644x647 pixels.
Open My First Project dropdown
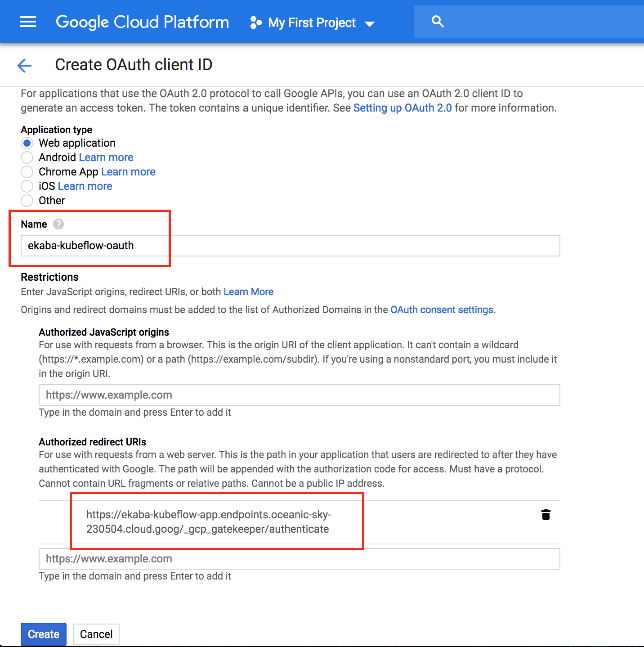coord(313,22)
